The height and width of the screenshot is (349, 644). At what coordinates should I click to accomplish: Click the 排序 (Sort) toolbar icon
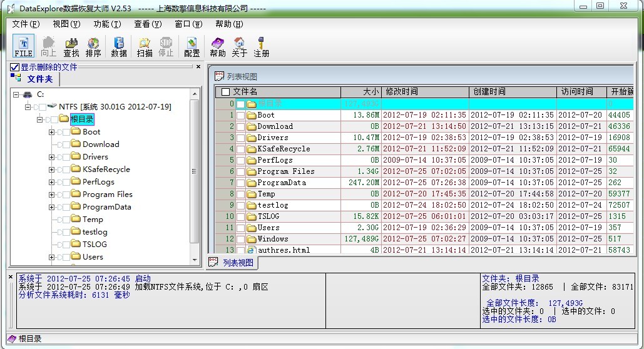(93, 47)
